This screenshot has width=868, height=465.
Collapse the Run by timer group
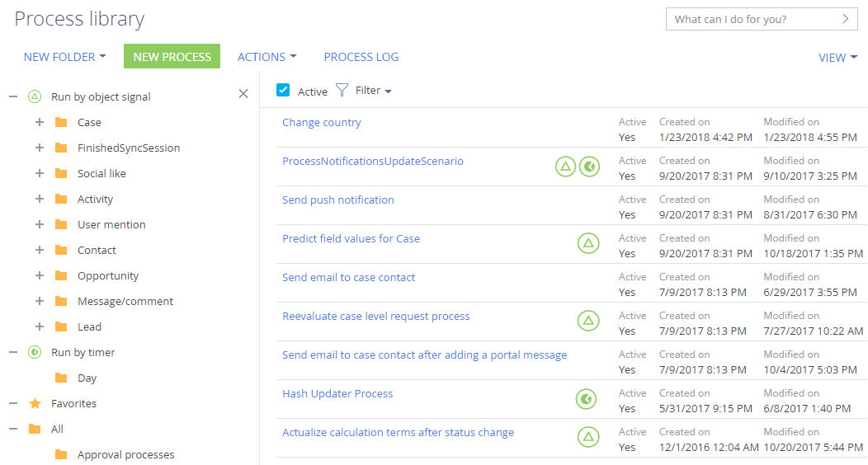click(13, 352)
